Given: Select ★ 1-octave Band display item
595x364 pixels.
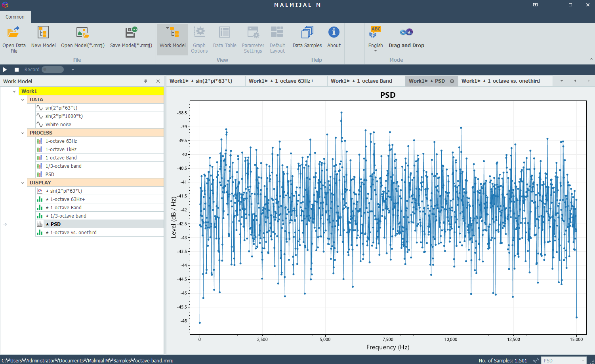Looking at the screenshot, I should 99,207.
